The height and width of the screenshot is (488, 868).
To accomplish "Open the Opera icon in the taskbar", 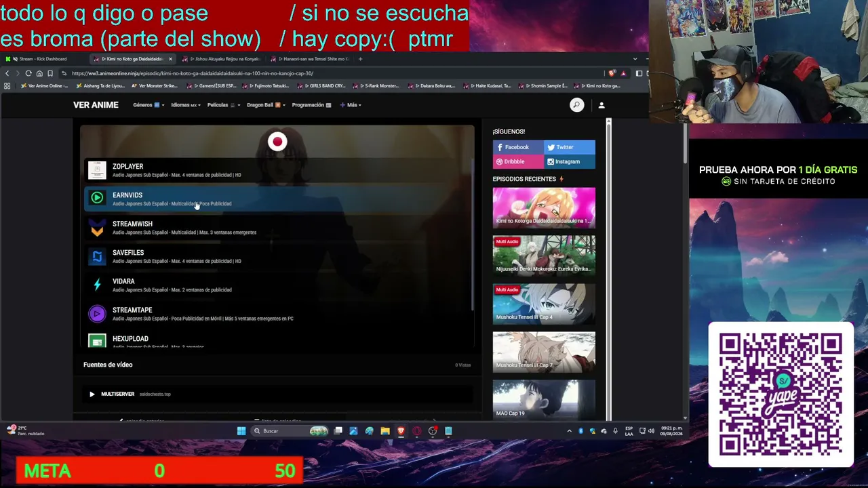I will [416, 431].
